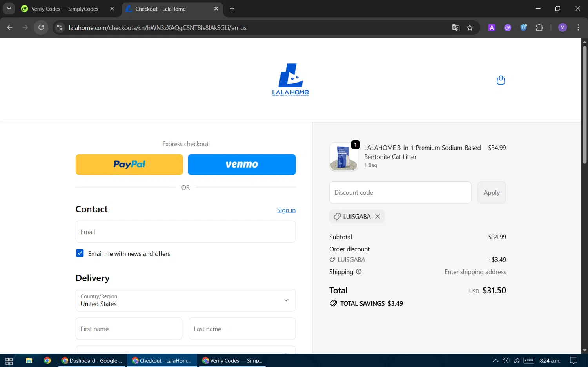This screenshot has width=588, height=367.
Task: Click the Last name field
Action: coord(242,329)
